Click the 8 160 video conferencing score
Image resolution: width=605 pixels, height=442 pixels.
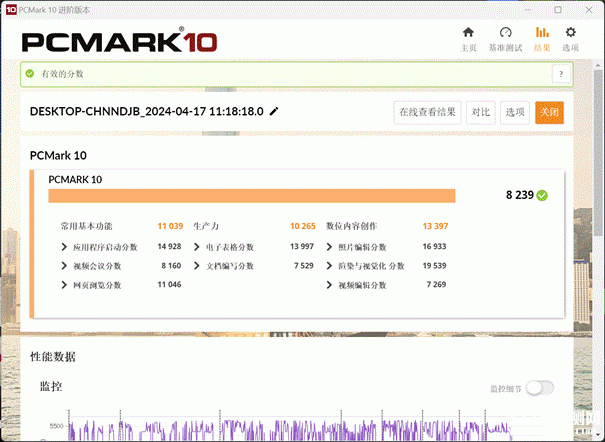[171, 265]
